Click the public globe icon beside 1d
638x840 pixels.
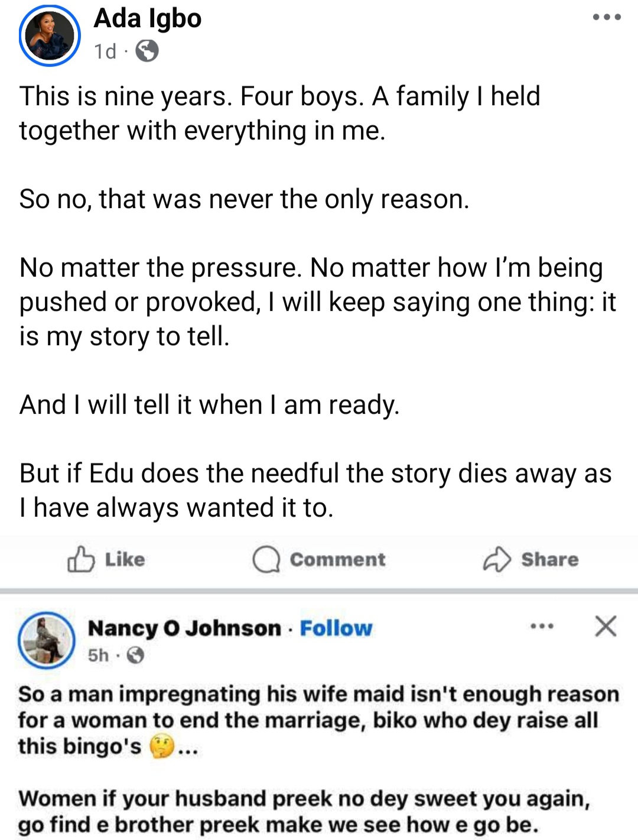pyautogui.click(x=147, y=51)
